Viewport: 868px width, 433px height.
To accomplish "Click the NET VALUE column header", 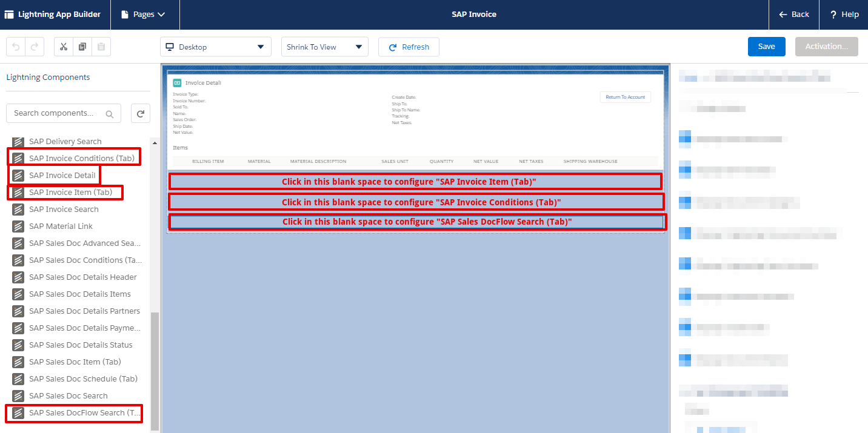I will point(486,162).
